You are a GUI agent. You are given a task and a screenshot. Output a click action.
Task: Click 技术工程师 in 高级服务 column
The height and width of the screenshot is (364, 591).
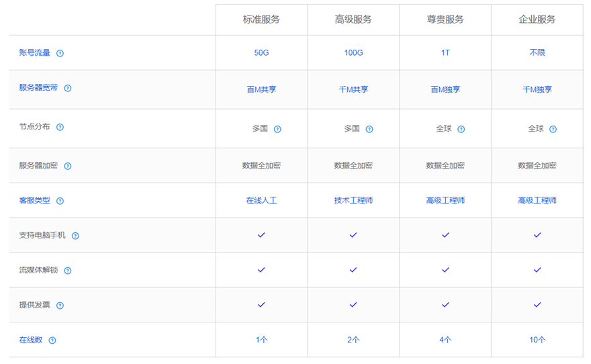353,200
